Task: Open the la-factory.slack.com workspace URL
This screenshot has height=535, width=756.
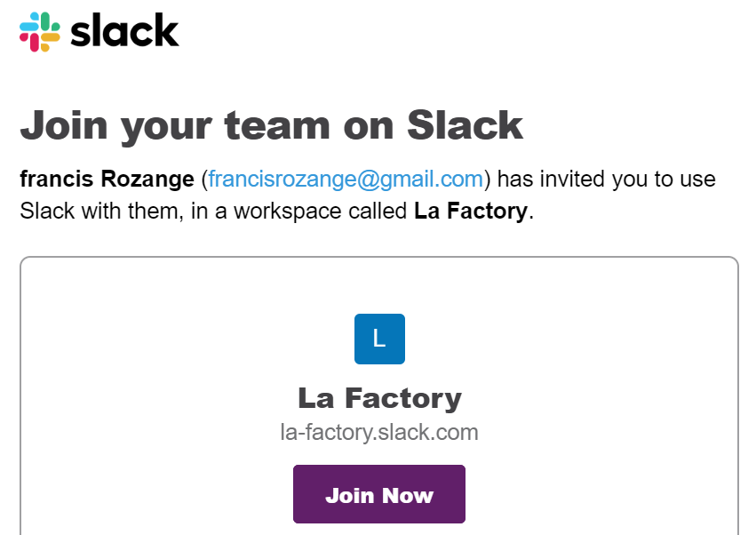Action: click(379, 432)
